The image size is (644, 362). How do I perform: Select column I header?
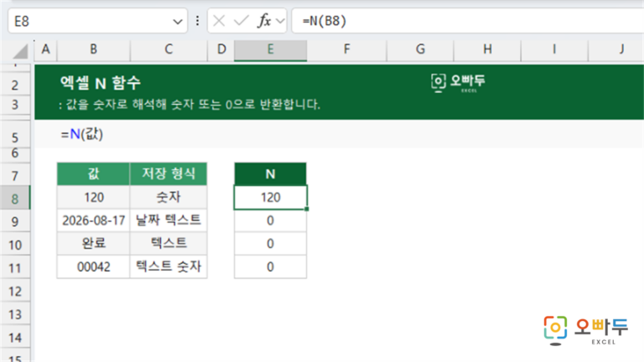coord(554,49)
